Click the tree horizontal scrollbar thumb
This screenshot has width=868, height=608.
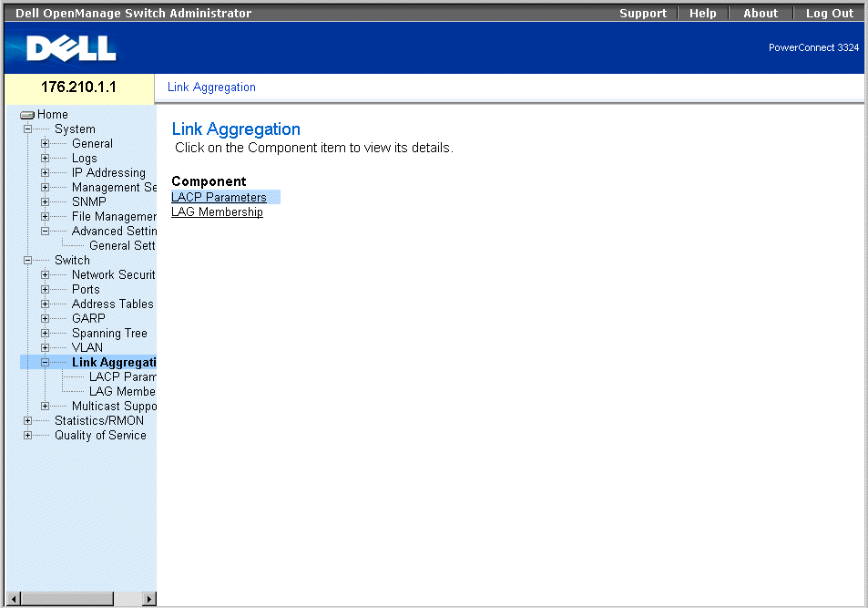(67, 599)
